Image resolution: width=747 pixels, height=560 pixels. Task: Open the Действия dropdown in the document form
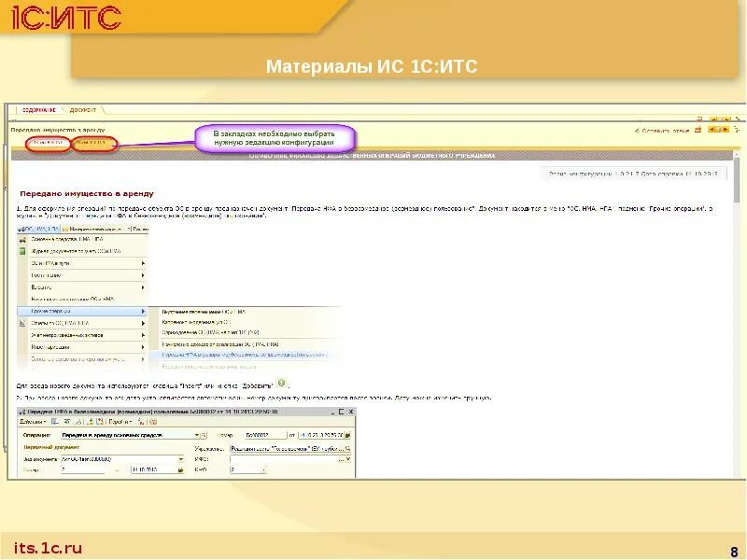point(33,422)
